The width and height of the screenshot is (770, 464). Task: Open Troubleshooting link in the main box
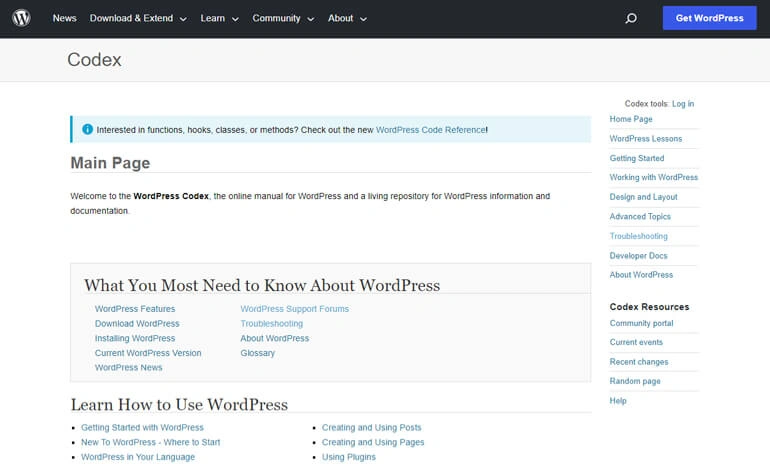click(x=272, y=324)
